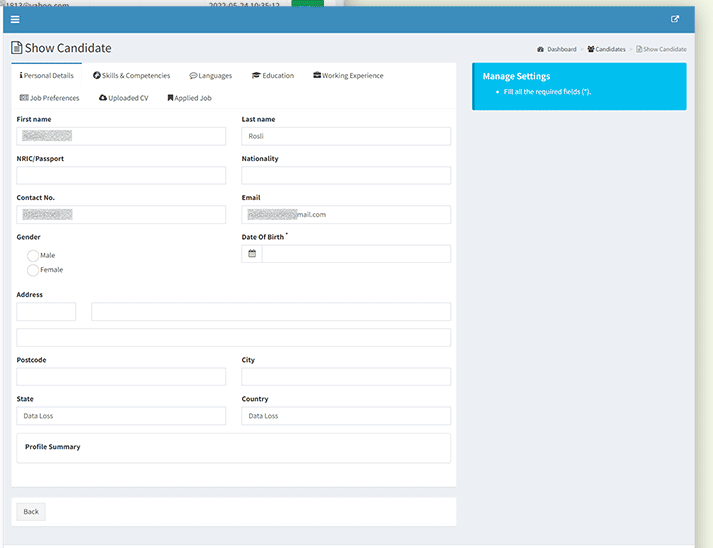The height and width of the screenshot is (548, 713).
Task: Click the Manage Settings heading
Action: click(x=516, y=76)
